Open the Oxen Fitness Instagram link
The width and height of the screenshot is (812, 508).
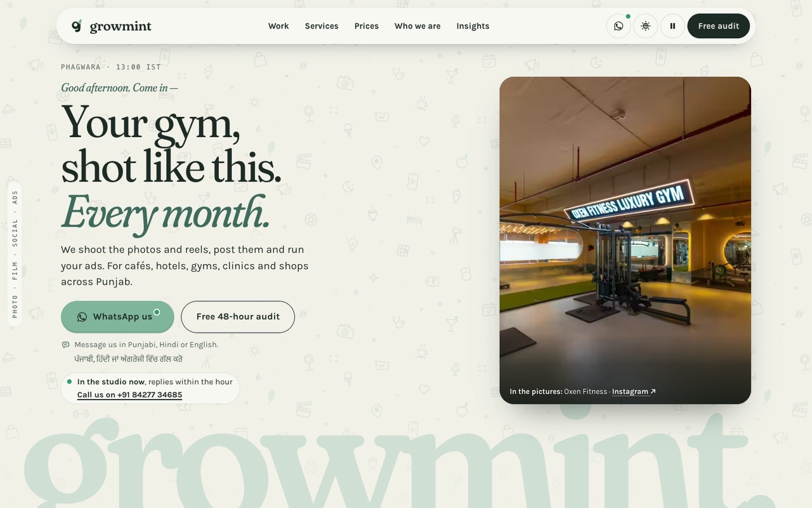click(x=634, y=392)
